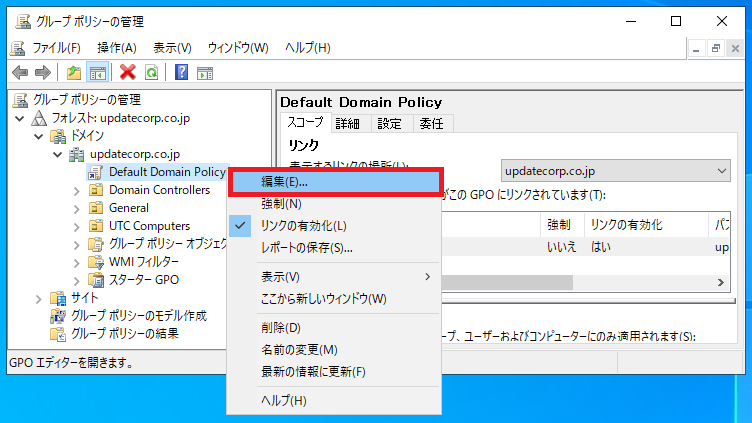Viewport: 752px width, 423px height.
Task: Choose レポートの保存(S)... in context menu
Action: pos(307,248)
